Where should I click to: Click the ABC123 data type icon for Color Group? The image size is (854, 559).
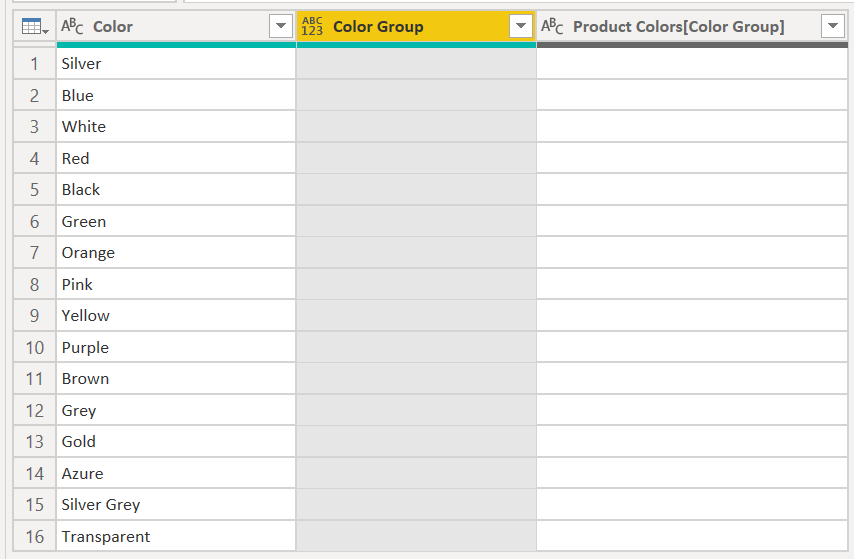312,27
